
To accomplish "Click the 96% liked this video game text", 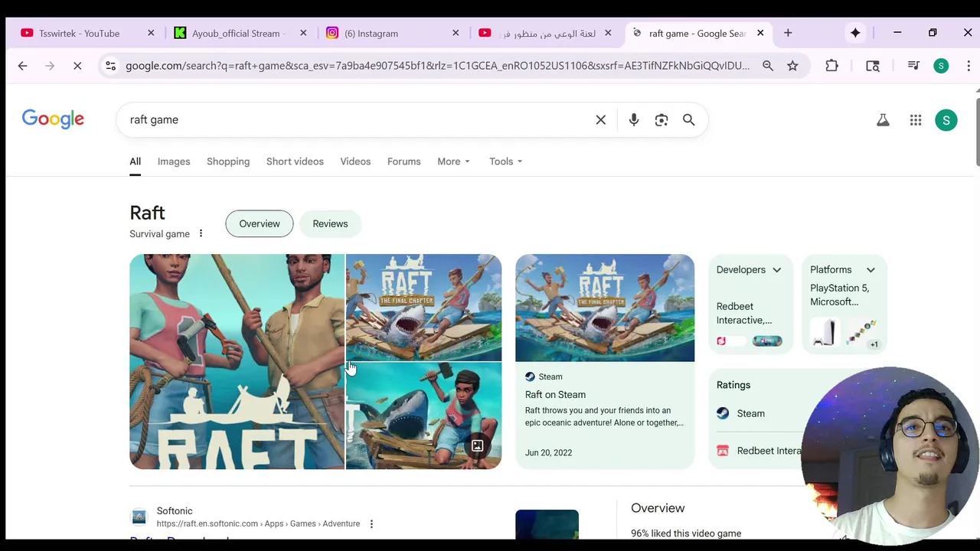I will [686, 533].
